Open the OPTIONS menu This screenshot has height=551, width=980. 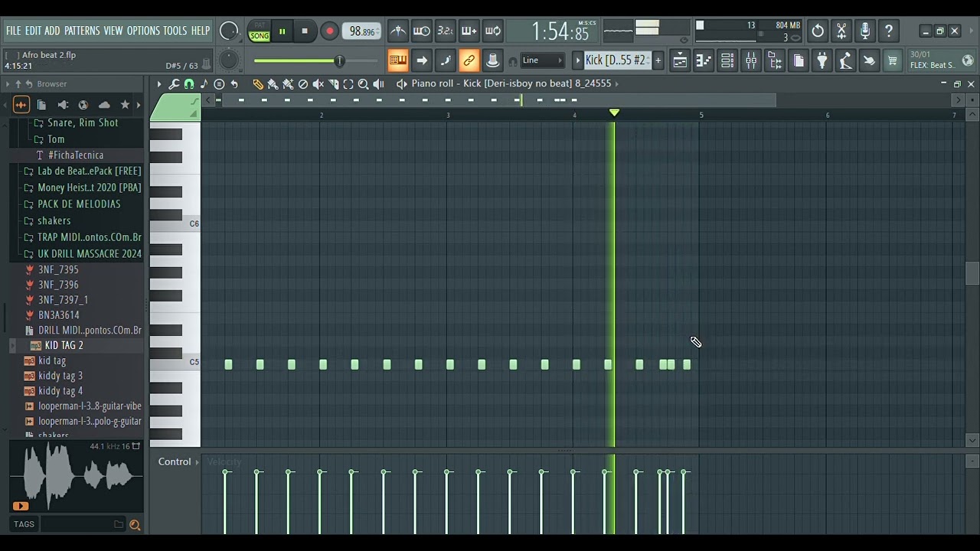[143, 31]
